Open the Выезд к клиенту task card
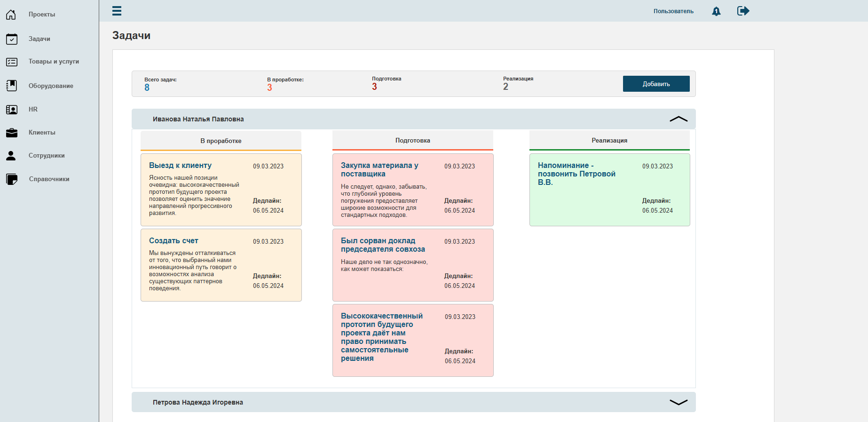This screenshot has width=868, height=422. pos(221,190)
